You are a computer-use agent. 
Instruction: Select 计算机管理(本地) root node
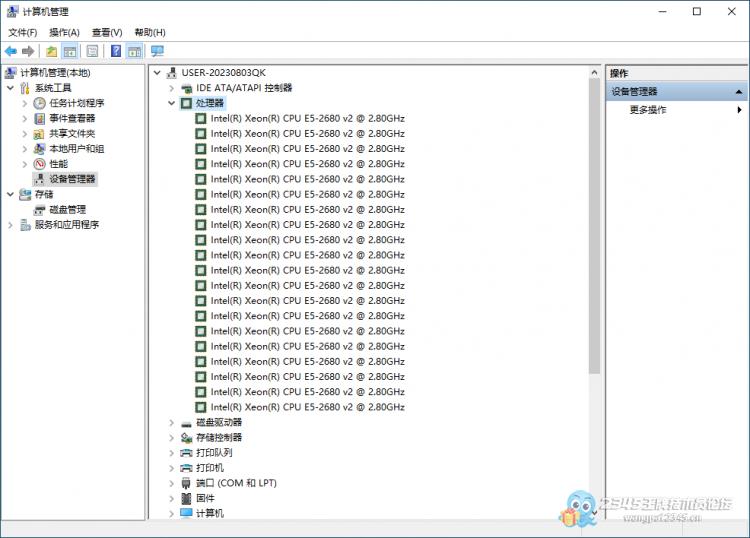click(x=55, y=73)
